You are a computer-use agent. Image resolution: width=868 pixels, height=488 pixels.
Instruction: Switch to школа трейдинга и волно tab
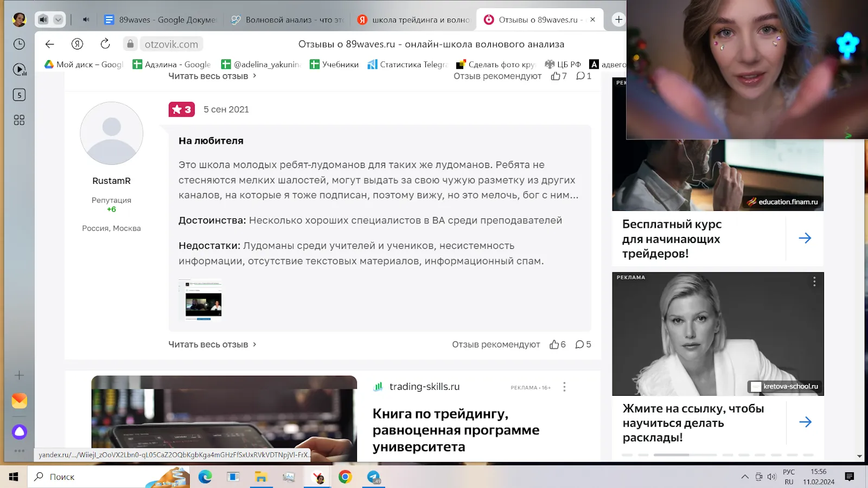point(414,20)
